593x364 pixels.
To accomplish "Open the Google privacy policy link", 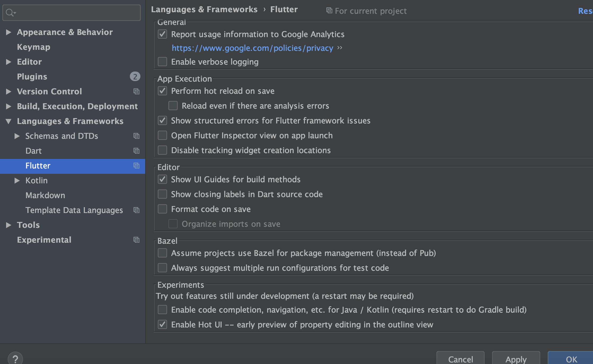I will (252, 48).
